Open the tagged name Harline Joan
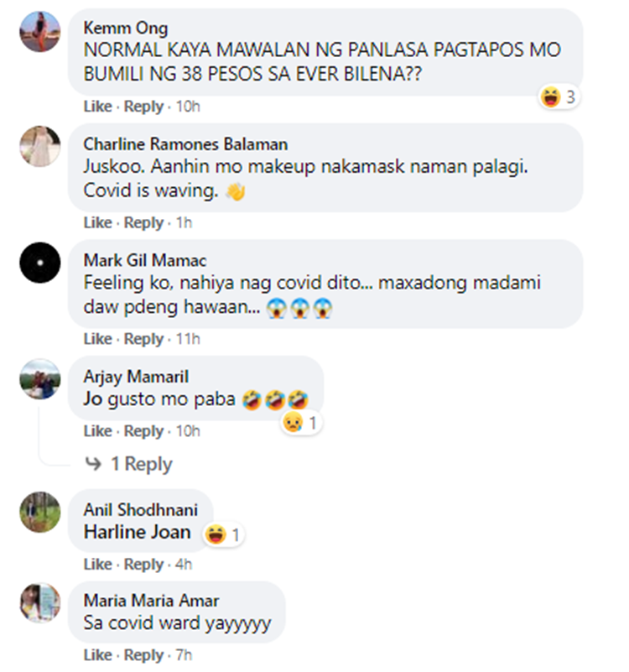Screen dimensions: 629x672 (x=137, y=532)
